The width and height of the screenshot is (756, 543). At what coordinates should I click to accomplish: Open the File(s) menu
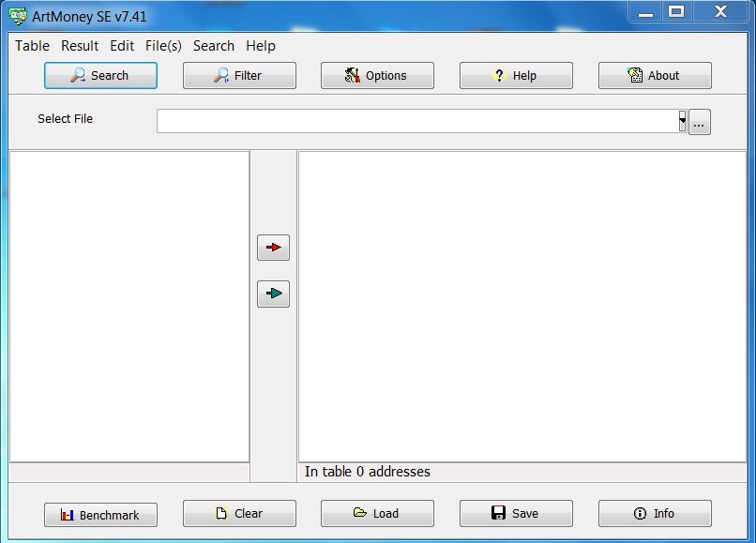pyautogui.click(x=163, y=46)
